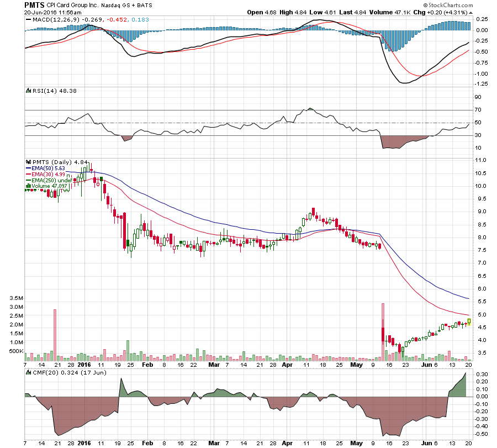The width and height of the screenshot is (497, 448).
Task: Click the -0.75 label on the MACD axis
Action: (482, 63)
